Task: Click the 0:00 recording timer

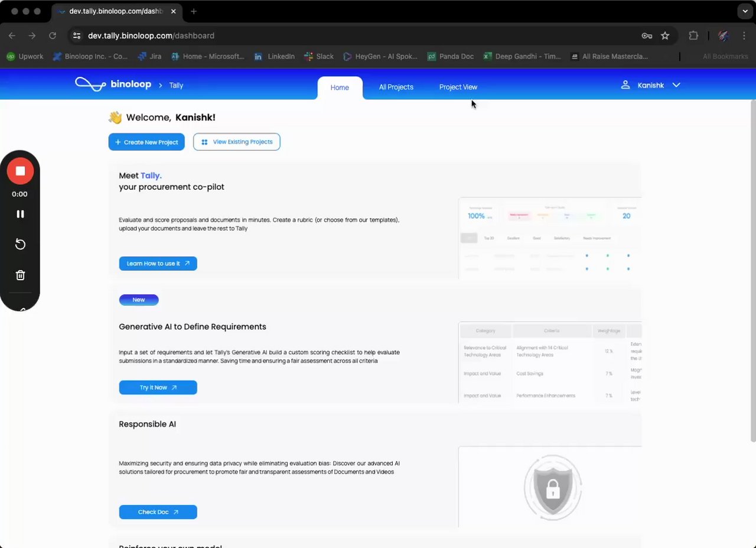Action: (19, 194)
